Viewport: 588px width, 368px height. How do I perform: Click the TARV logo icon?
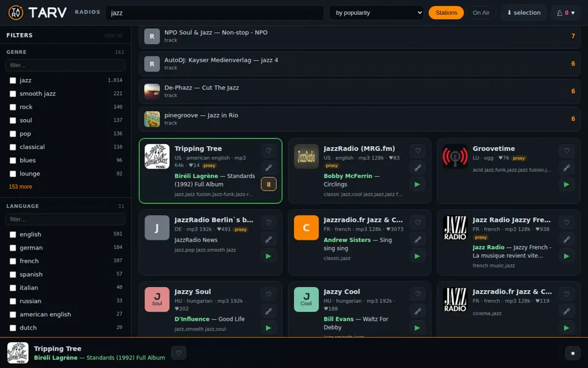pos(16,13)
